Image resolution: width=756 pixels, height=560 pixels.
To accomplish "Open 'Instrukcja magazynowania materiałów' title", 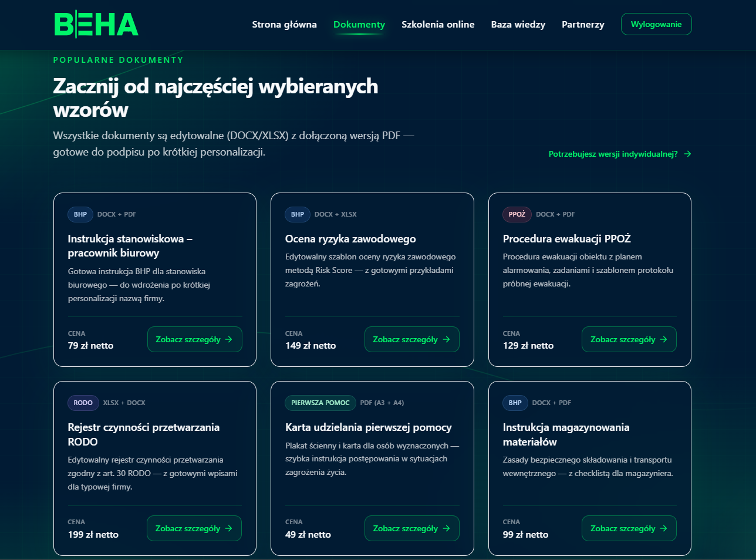I will click(566, 434).
